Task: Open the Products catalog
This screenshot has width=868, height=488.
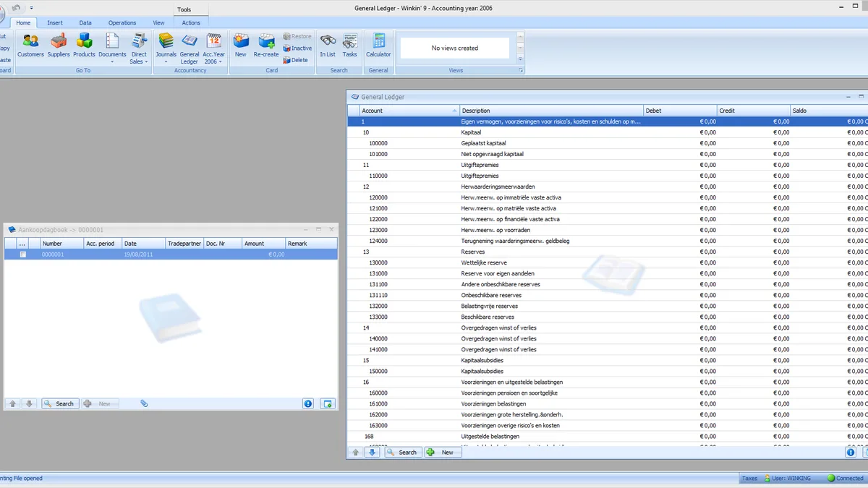Action: 84,46
